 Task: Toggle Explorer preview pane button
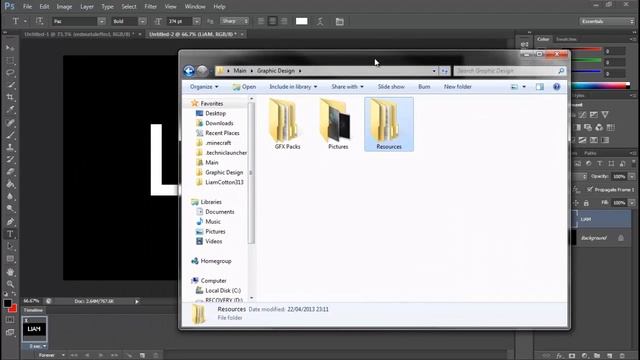click(540, 87)
